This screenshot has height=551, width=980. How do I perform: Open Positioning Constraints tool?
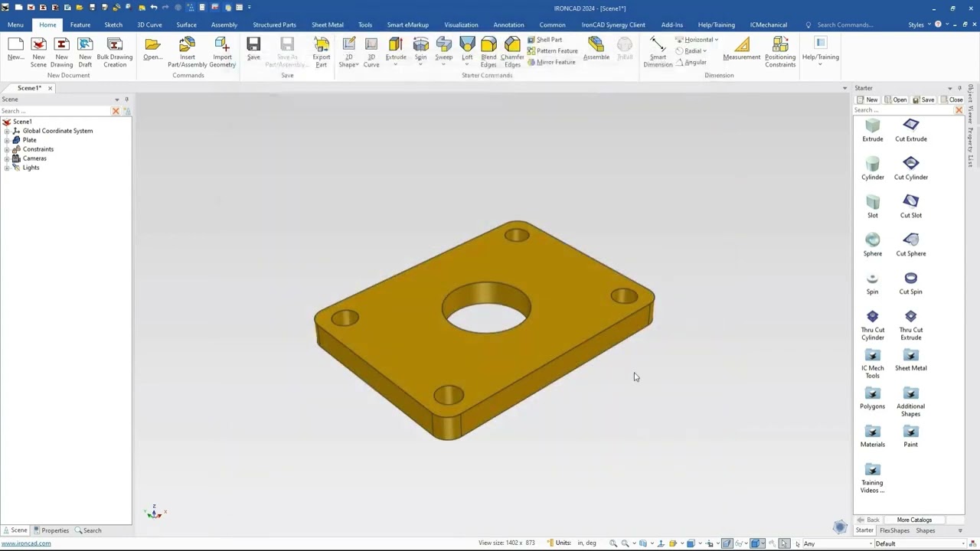click(x=780, y=52)
